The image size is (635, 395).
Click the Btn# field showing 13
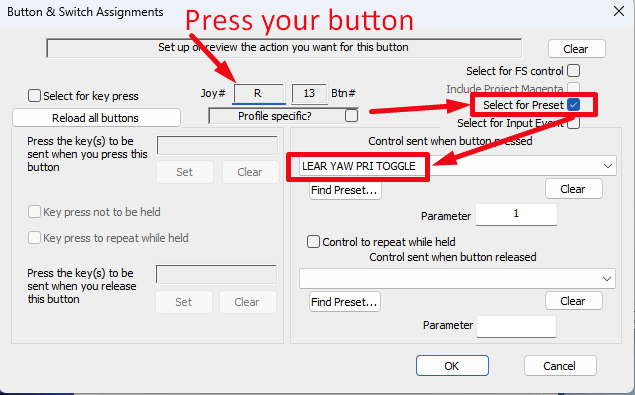(x=309, y=94)
